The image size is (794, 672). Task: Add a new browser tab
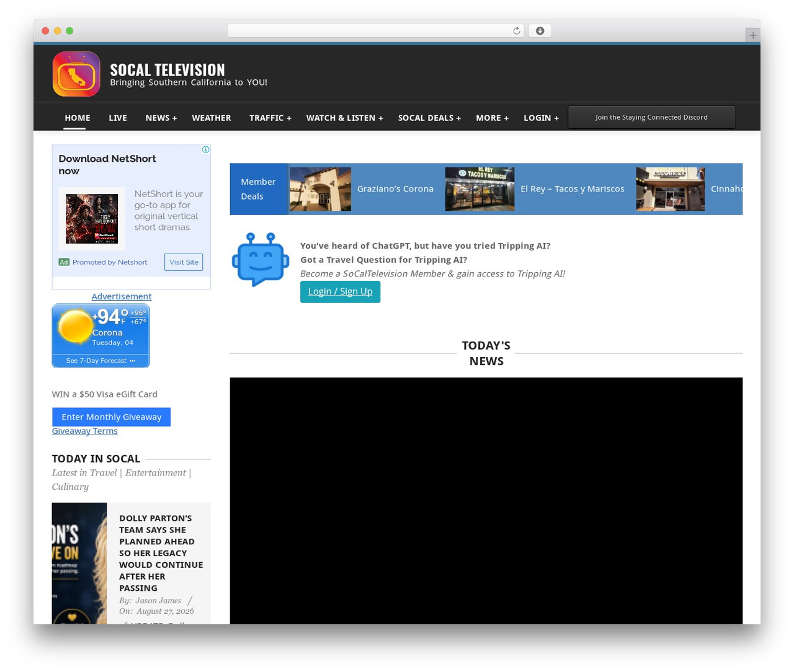tap(752, 35)
